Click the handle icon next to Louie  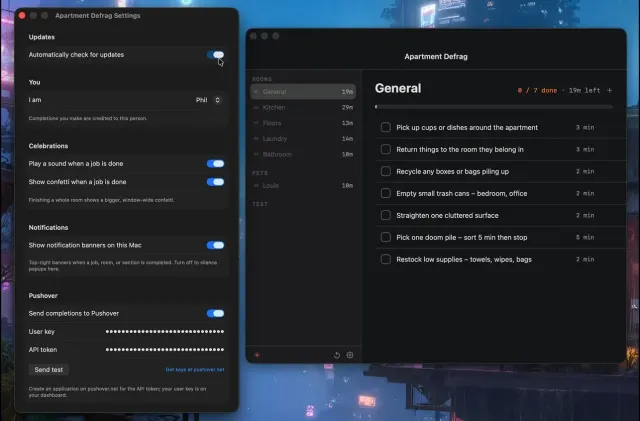pyautogui.click(x=256, y=185)
